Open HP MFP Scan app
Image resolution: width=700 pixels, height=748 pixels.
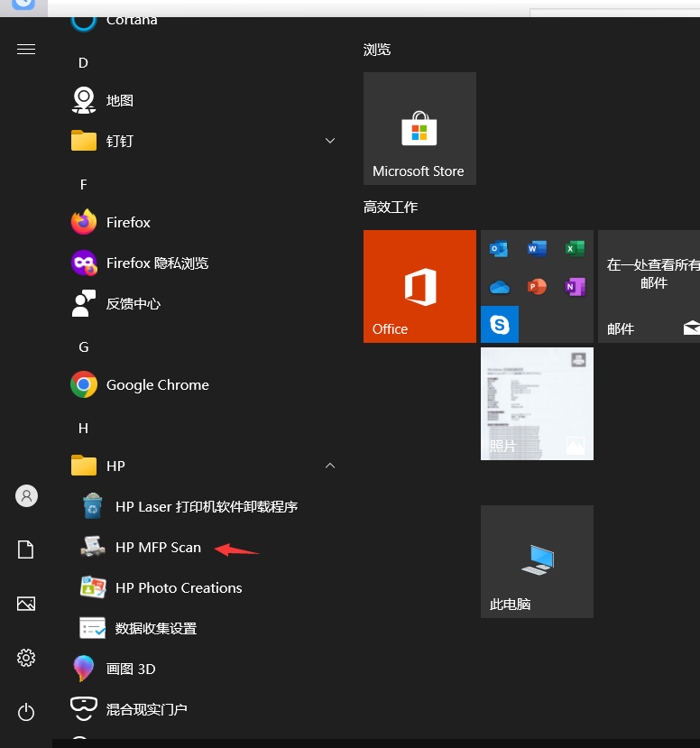203,547
